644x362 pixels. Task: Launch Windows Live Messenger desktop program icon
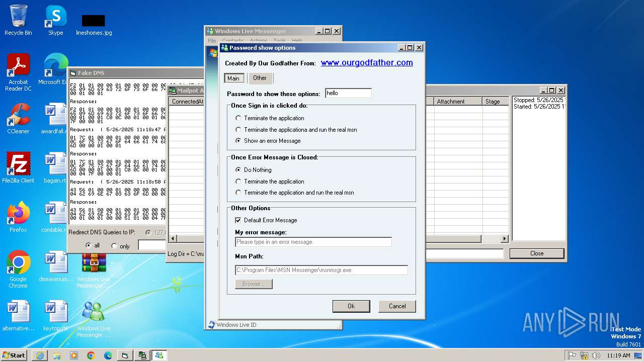(x=94, y=319)
